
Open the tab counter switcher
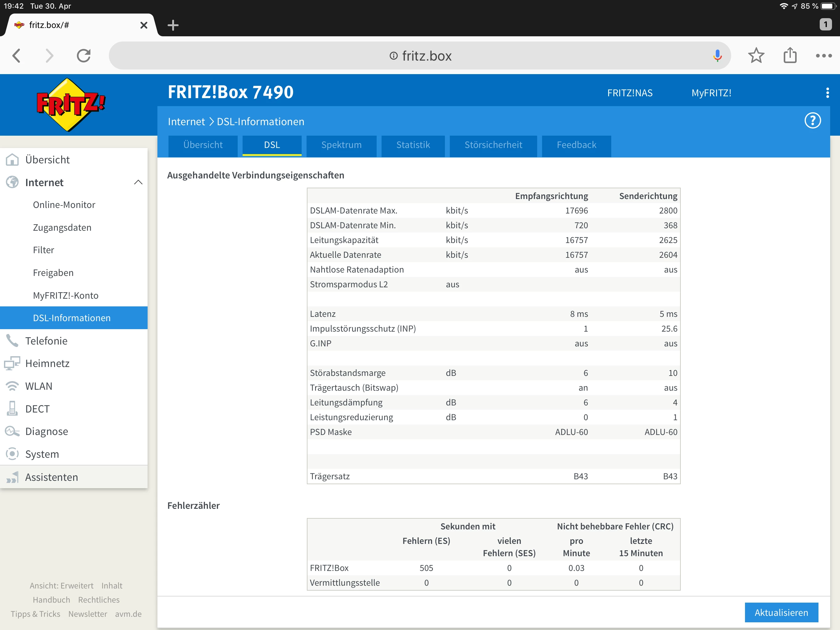pos(825,25)
